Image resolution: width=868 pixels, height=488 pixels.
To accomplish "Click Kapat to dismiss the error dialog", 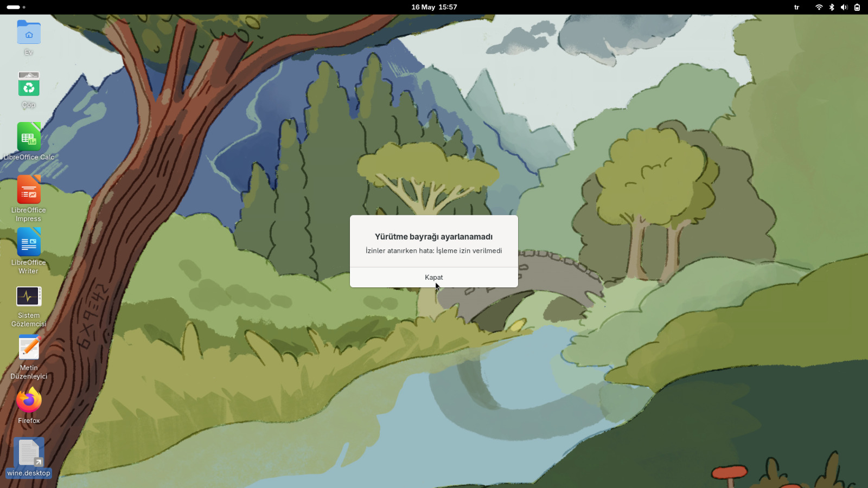I will [434, 277].
